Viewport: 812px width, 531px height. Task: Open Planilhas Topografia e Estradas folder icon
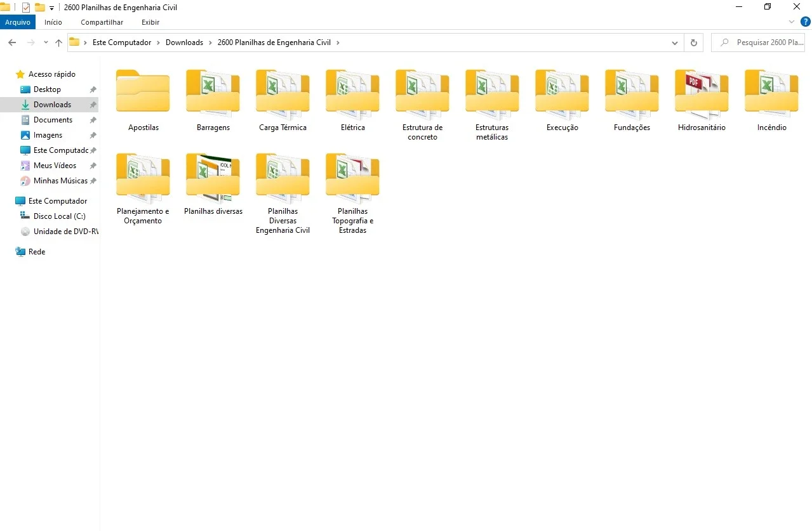(x=352, y=177)
